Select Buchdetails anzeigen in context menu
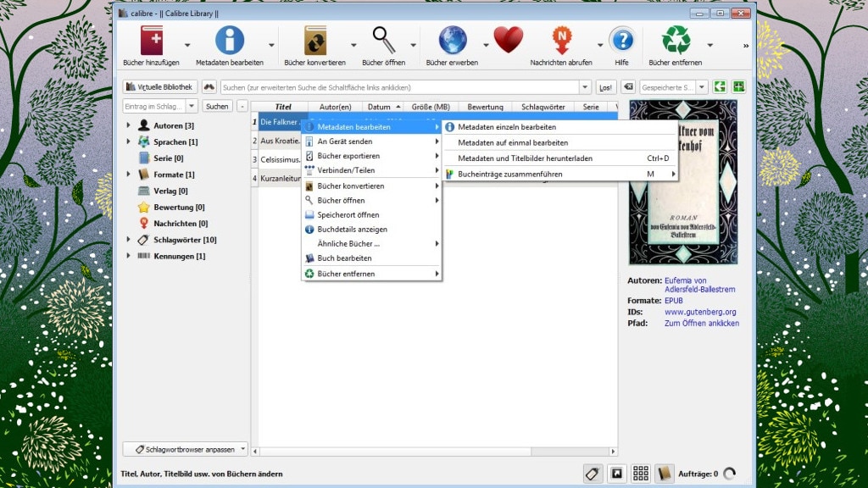Screen dimensions: 868x488 [371, 229]
